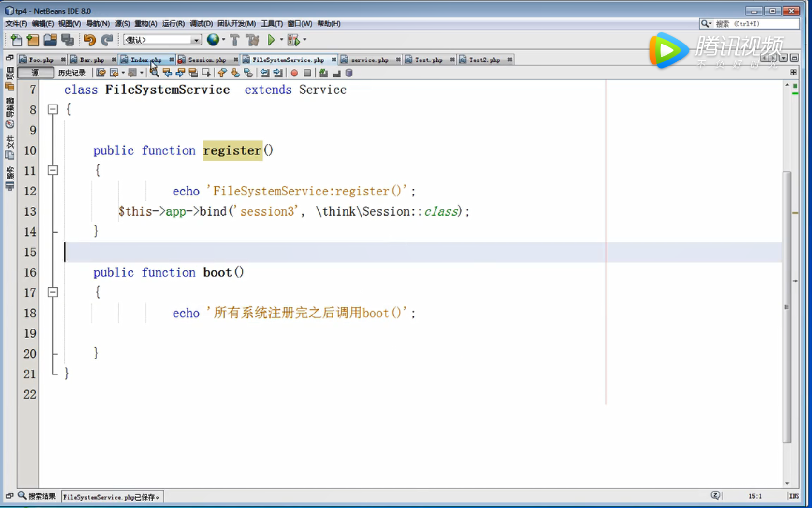Click the New Project toolbar icon

click(33, 40)
